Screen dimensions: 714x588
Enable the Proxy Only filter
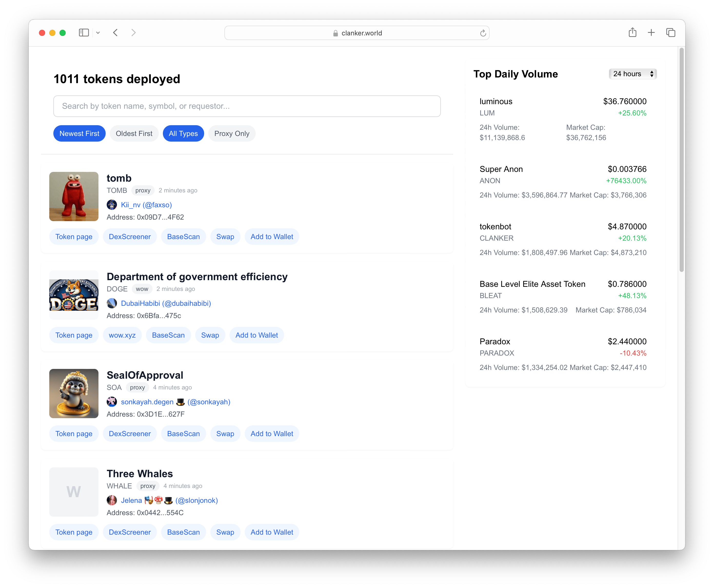(x=232, y=133)
